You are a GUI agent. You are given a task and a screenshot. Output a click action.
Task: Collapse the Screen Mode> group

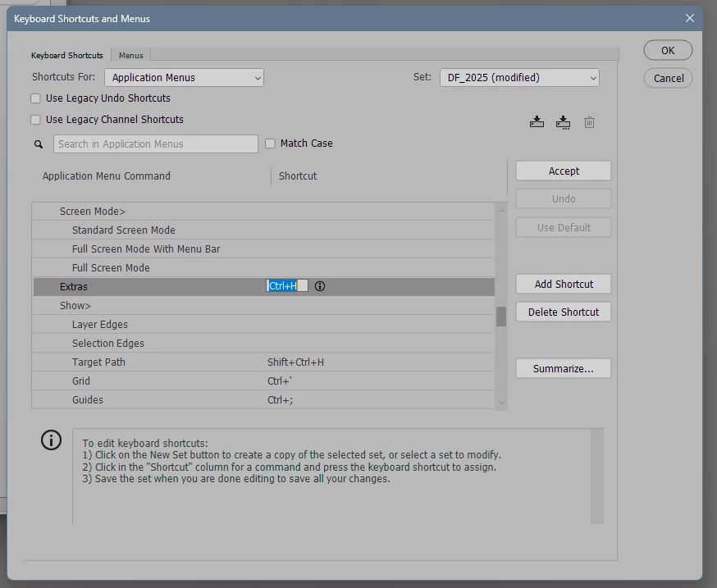point(93,212)
